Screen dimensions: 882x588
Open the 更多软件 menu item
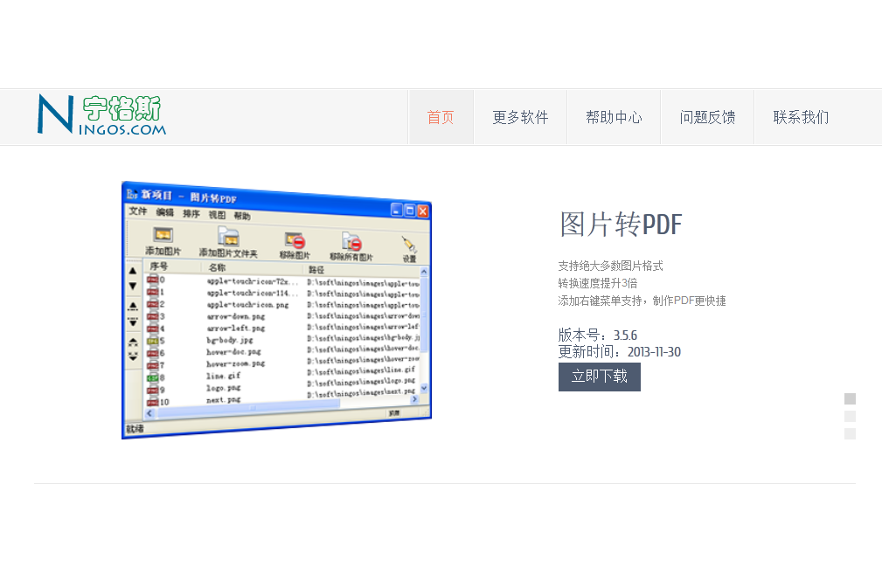pyautogui.click(x=520, y=117)
